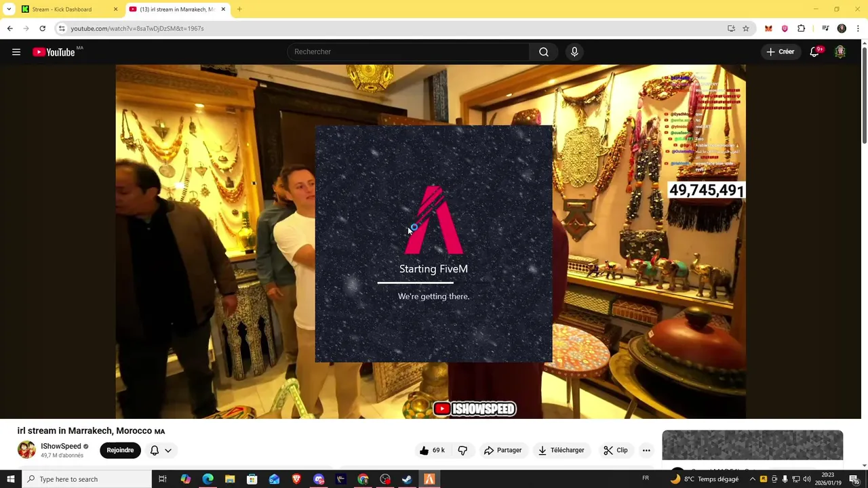Viewport: 868px width, 488px height.
Task: Open the volume control in tray
Action: tap(807, 479)
